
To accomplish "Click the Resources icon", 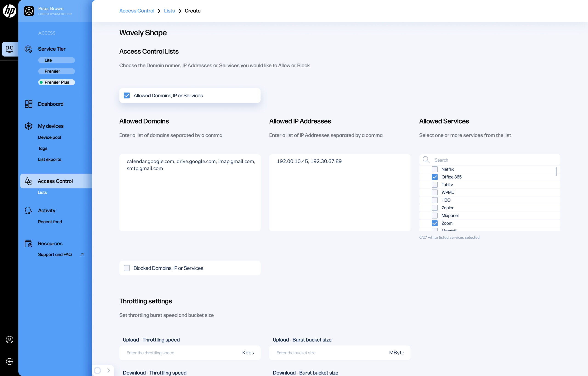I will (x=28, y=243).
